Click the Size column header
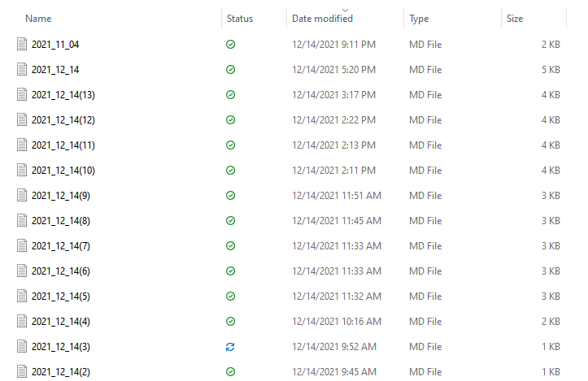The image size is (588, 381). tap(515, 18)
